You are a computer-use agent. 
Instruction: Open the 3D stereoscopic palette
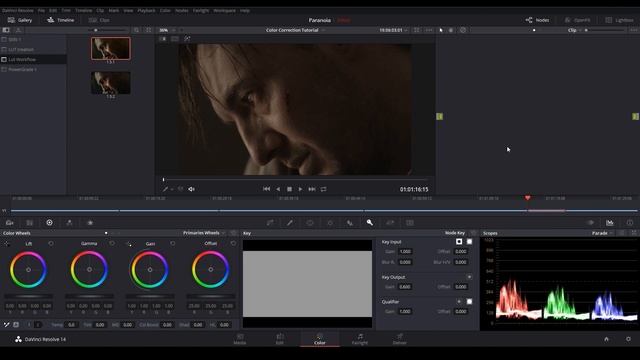(410, 222)
